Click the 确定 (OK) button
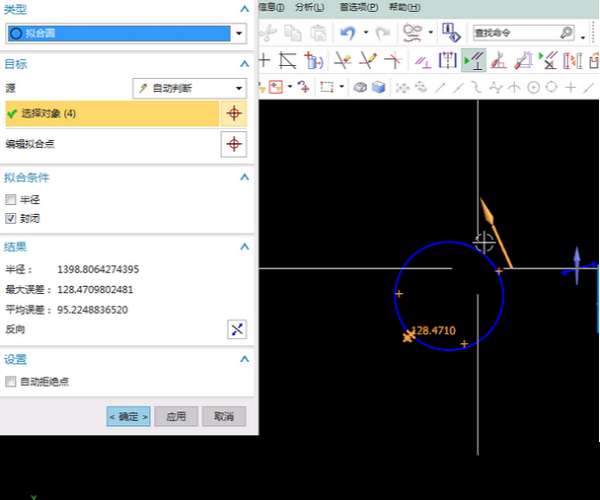 (x=129, y=416)
